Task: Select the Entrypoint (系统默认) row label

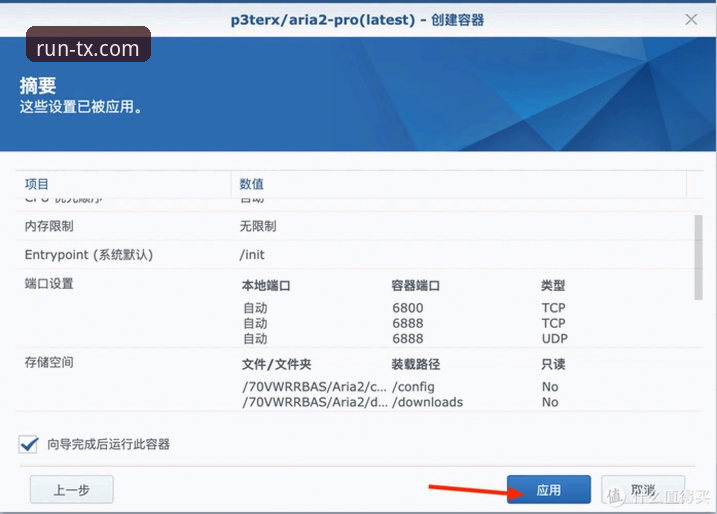Action: tap(89, 255)
